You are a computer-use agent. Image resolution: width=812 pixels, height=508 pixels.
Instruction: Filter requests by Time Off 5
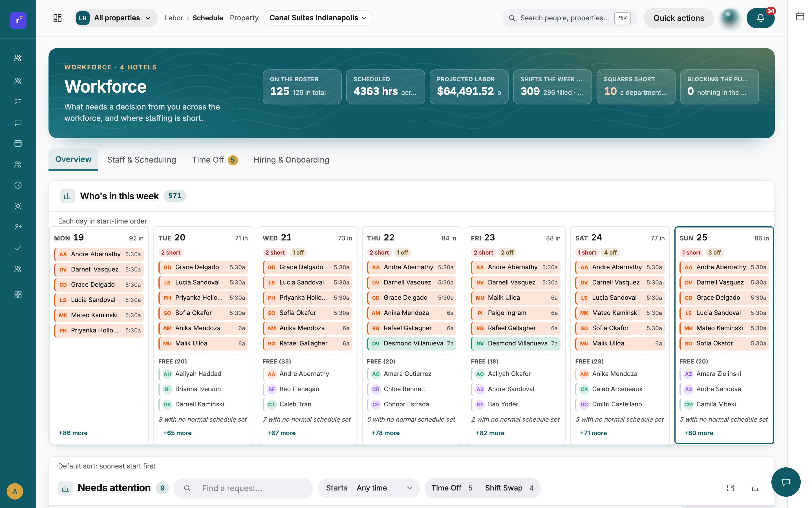coord(452,488)
